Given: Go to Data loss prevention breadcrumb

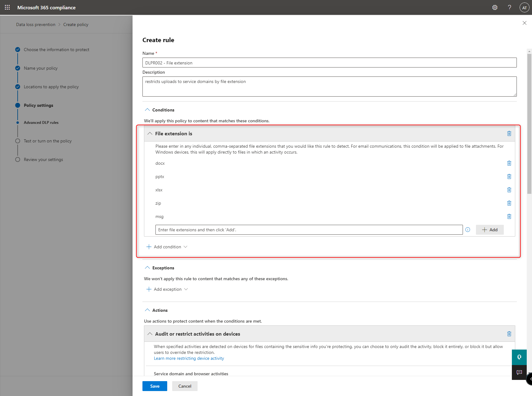Looking at the screenshot, I should click(x=36, y=24).
